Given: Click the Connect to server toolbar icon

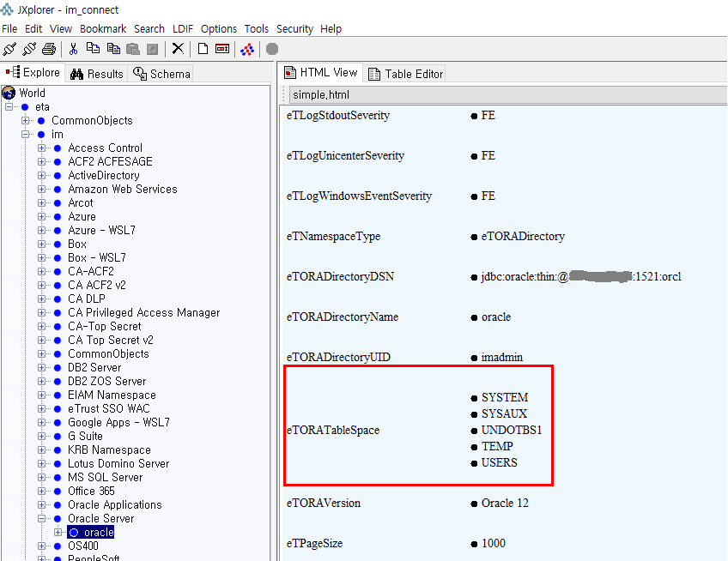Looking at the screenshot, I should pos(9,49).
